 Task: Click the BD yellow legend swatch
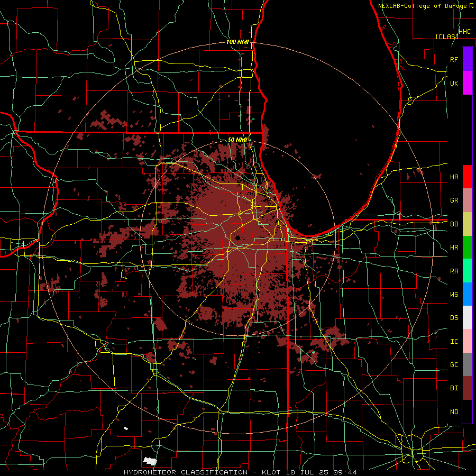coord(467,224)
